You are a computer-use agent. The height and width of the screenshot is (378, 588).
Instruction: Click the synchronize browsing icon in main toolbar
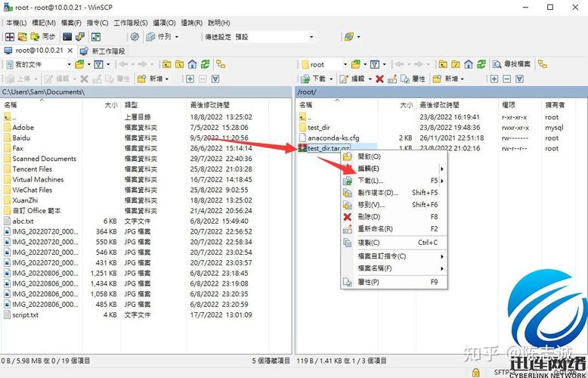(x=23, y=37)
